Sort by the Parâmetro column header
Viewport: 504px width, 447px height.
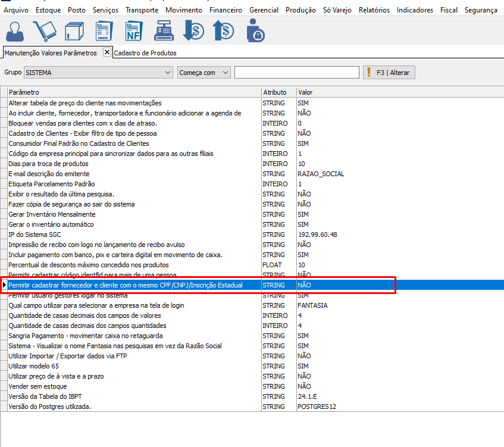[134, 92]
